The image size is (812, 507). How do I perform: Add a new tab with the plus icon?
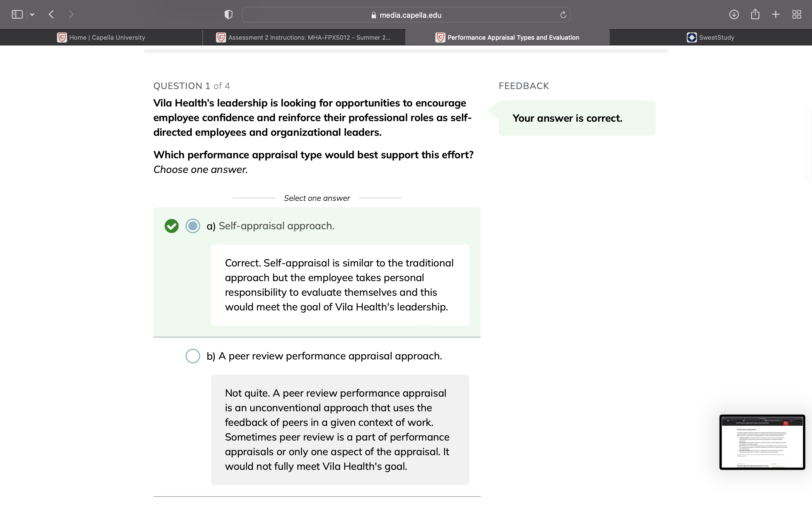tap(776, 14)
